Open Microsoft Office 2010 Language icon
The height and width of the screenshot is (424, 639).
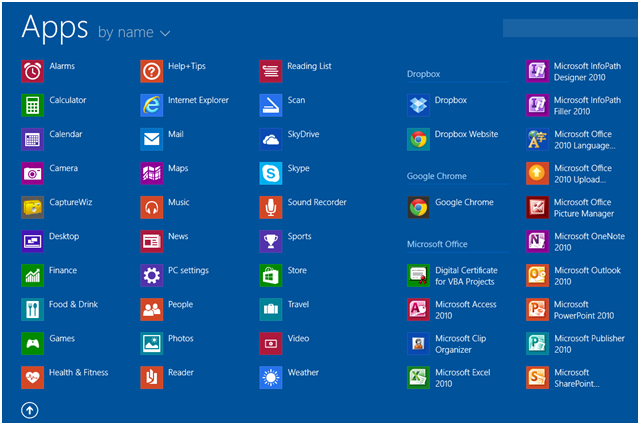537,139
